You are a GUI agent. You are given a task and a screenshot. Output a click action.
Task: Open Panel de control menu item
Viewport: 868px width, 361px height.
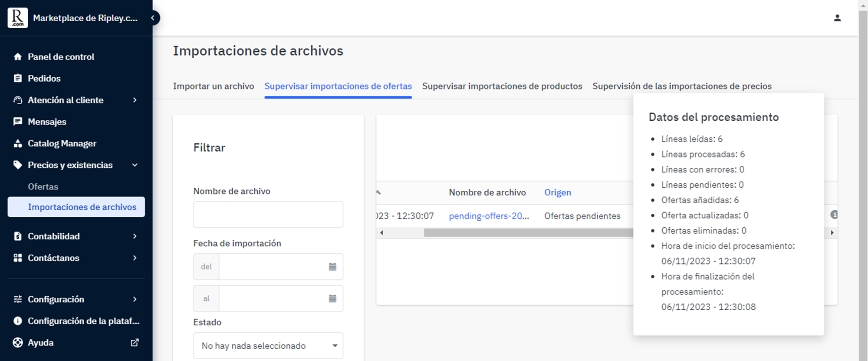coord(61,56)
